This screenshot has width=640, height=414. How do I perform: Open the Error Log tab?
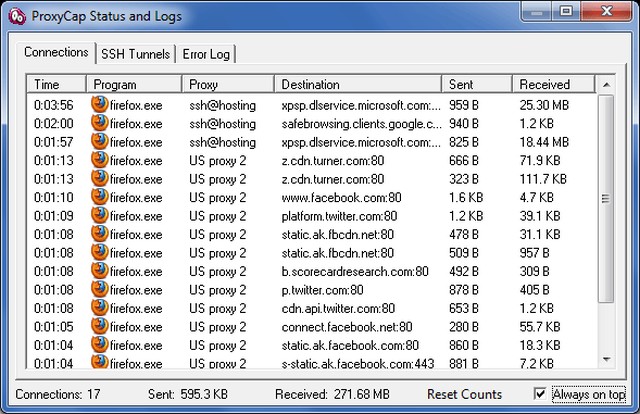[206, 54]
